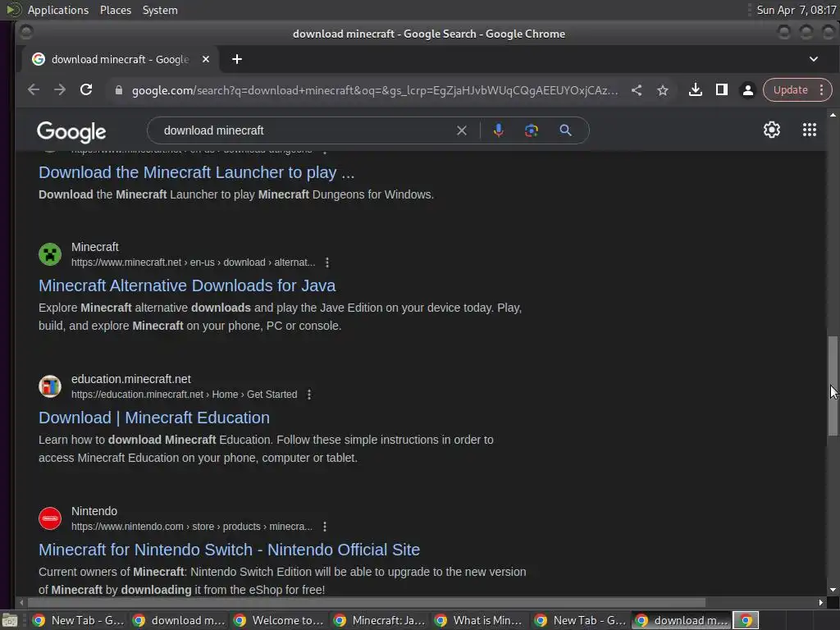Viewport: 840px width, 630px height.
Task: Open the Google apps grid
Action: [x=810, y=130]
